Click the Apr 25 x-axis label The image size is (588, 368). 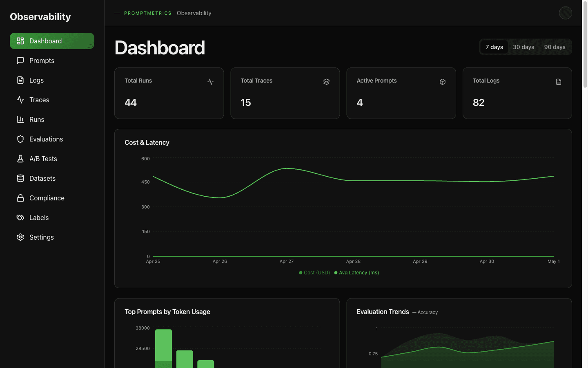coord(153,261)
